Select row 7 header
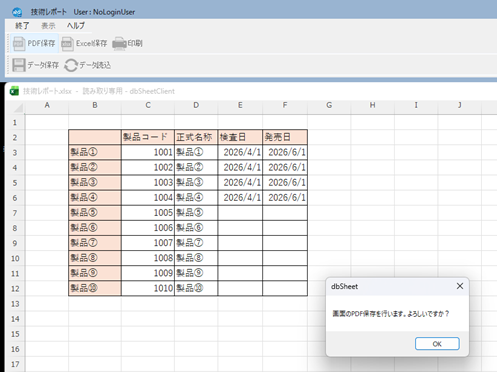The width and height of the screenshot is (497, 372). 15,213
